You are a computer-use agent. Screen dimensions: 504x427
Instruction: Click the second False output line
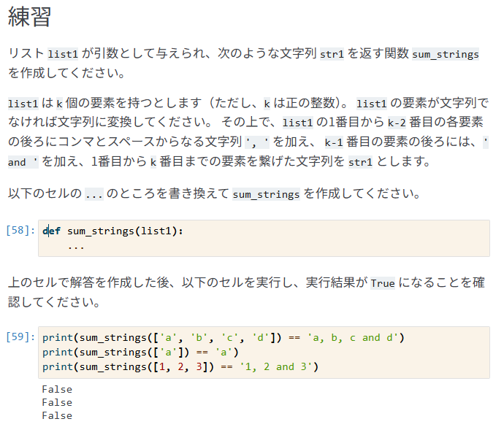click(57, 402)
